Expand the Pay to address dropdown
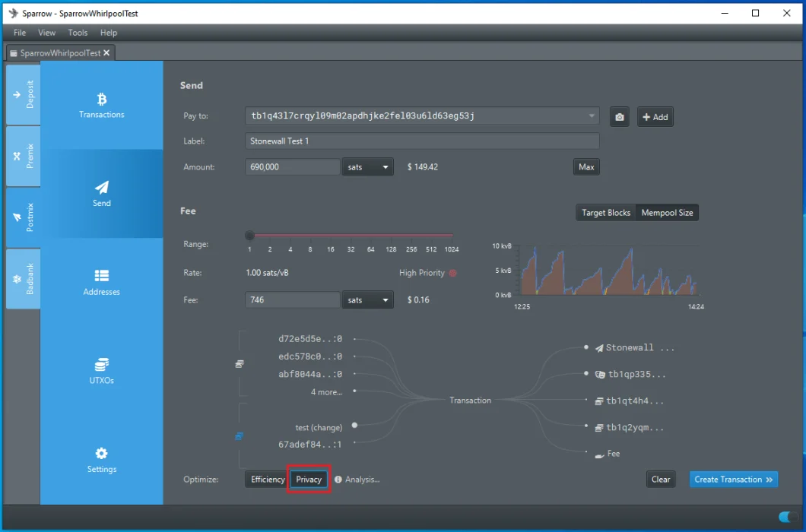This screenshot has height=532, width=806. (x=592, y=116)
